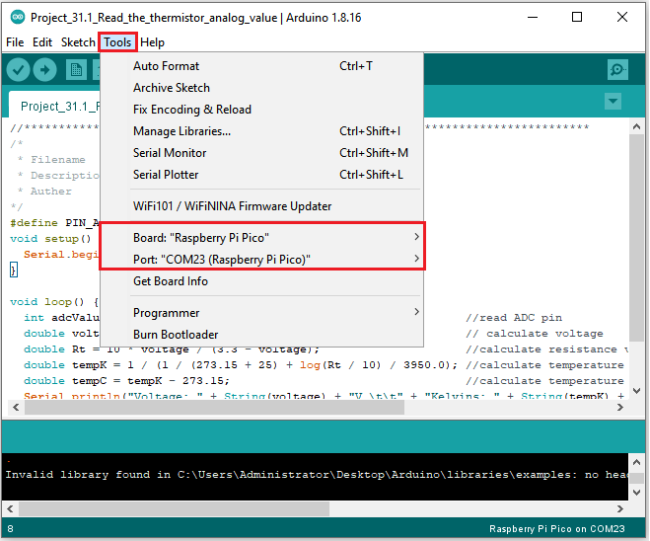Click "Raspberry Pi Pico on COM23" status text
Image resolution: width=650 pixels, height=541 pixels.
(557, 529)
